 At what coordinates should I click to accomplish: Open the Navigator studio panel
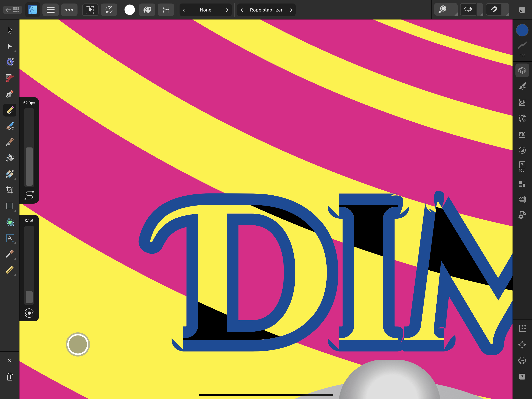point(522,345)
